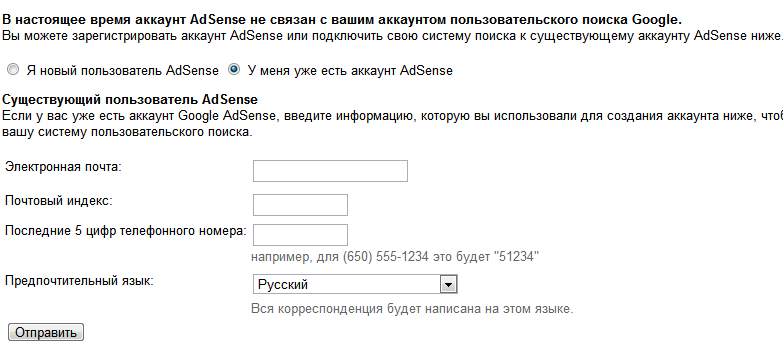This screenshot has height=360, width=783.
Task: Click the 'У меня уже есть аккаунт AdSense' label
Action: [350, 71]
